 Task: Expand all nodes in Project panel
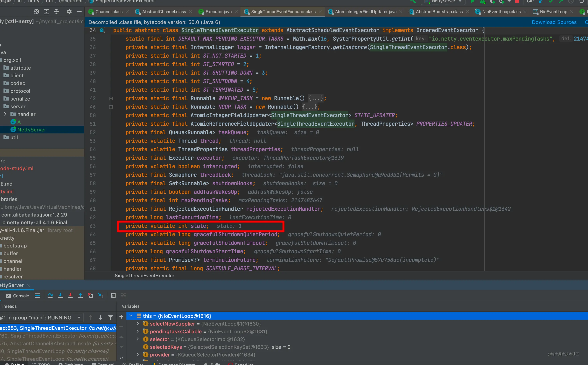[x=46, y=11]
